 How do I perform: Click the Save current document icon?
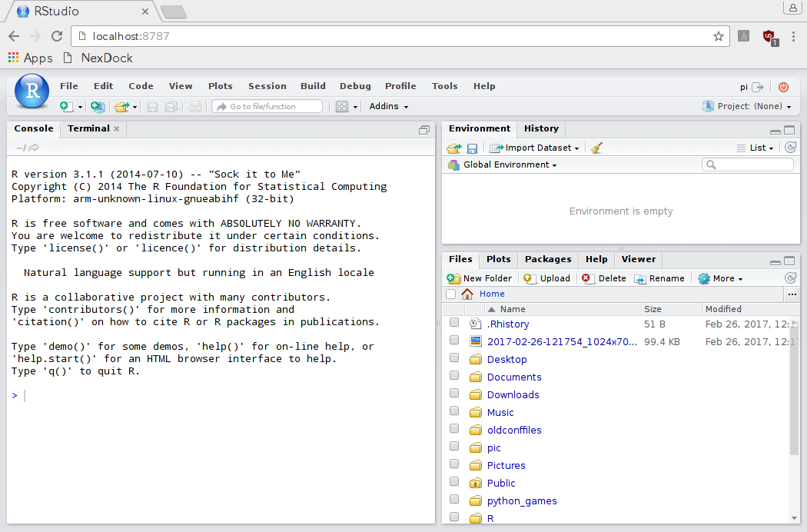[x=152, y=107]
